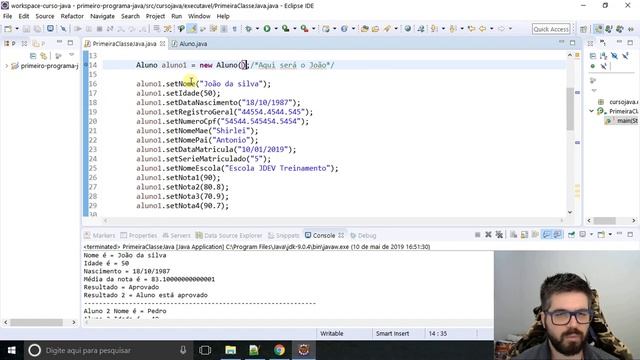Click the Coverage run toolbar icon
The width and height of the screenshot is (640, 360).
286,29
